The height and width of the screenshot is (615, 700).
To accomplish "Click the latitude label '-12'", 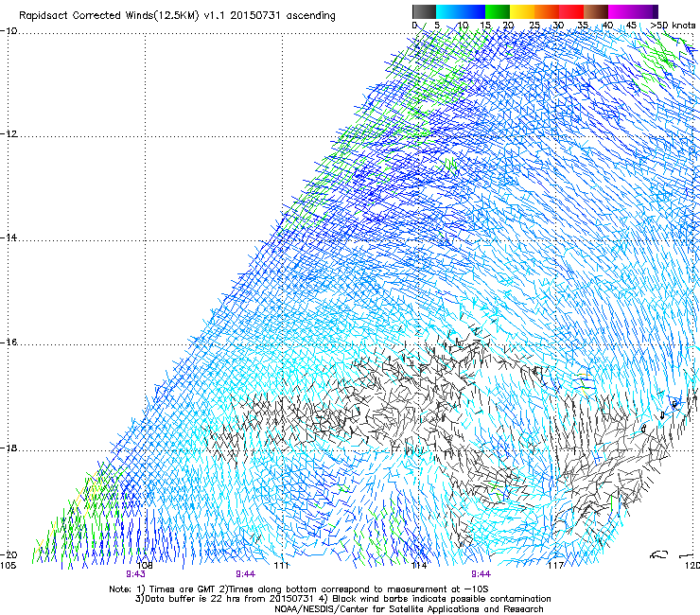I will 9,134.
